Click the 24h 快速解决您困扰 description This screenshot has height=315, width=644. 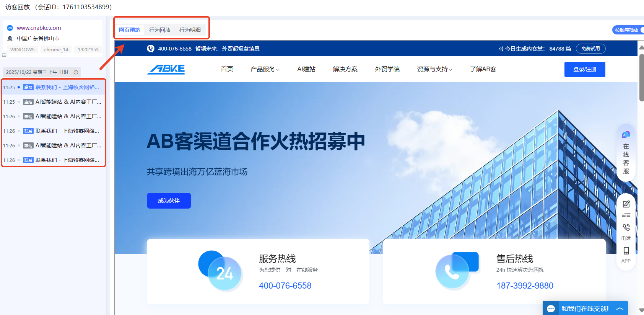(520, 270)
